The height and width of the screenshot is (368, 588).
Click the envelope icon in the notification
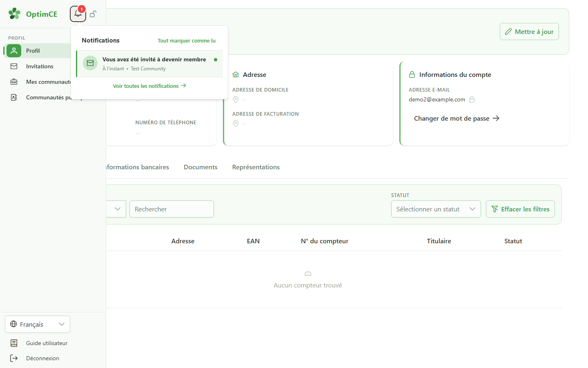(90, 63)
